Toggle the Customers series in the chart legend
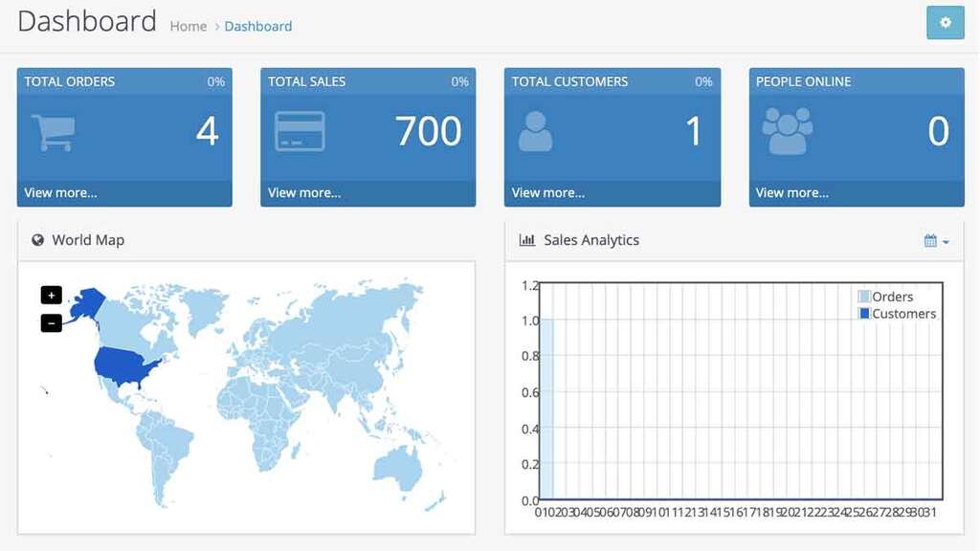Image resolution: width=980 pixels, height=551 pixels. 898,313
